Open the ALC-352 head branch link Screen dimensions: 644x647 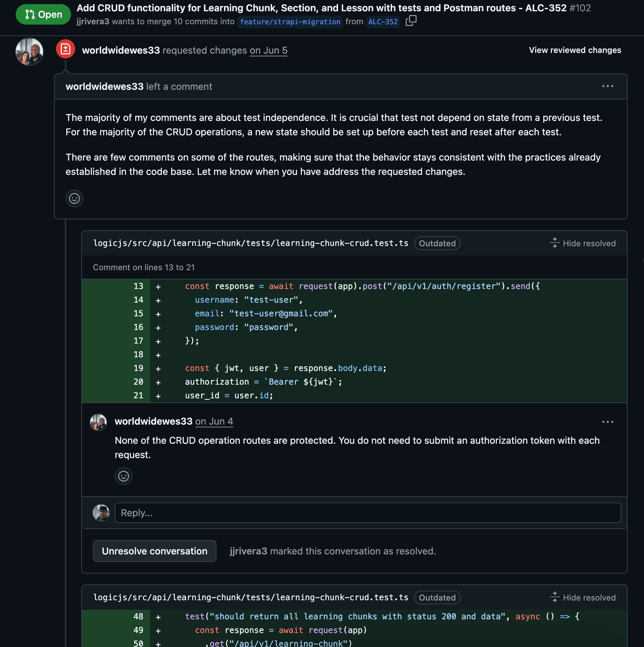(383, 22)
